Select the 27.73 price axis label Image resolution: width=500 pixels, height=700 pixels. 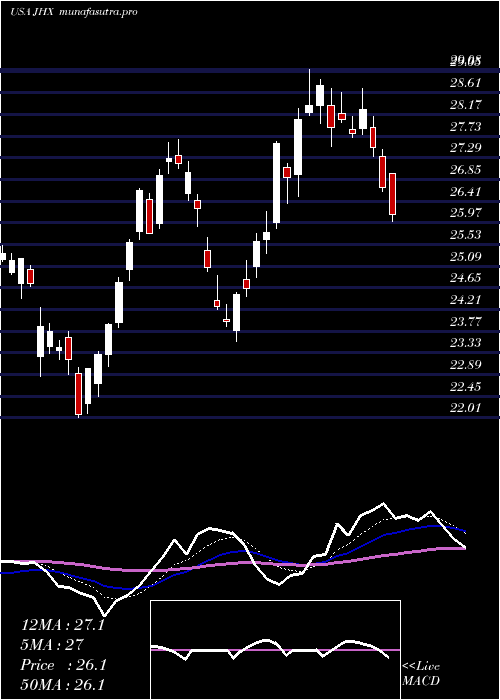pyautogui.click(x=465, y=127)
